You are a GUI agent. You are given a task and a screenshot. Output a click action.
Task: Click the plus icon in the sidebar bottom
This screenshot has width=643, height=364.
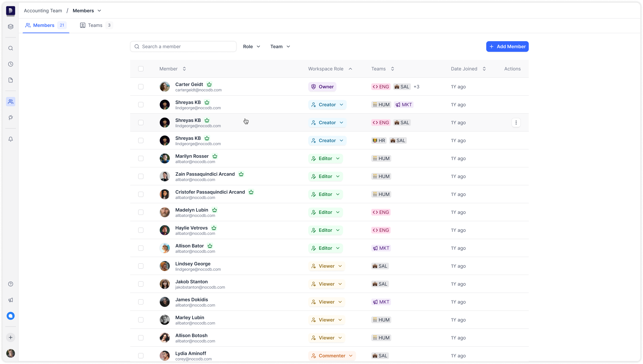(x=10, y=337)
